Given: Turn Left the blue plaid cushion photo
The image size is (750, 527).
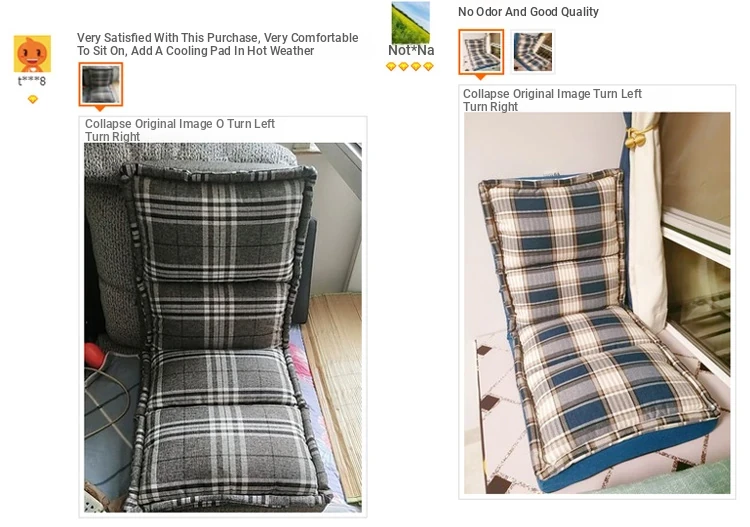Looking at the screenshot, I should [617, 94].
